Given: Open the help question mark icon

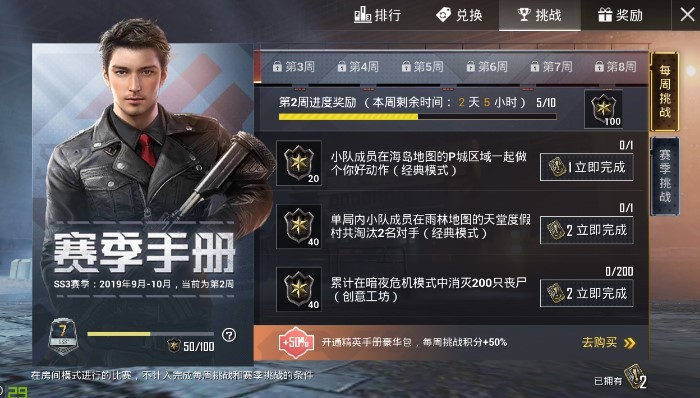Looking at the screenshot, I should tap(229, 335).
